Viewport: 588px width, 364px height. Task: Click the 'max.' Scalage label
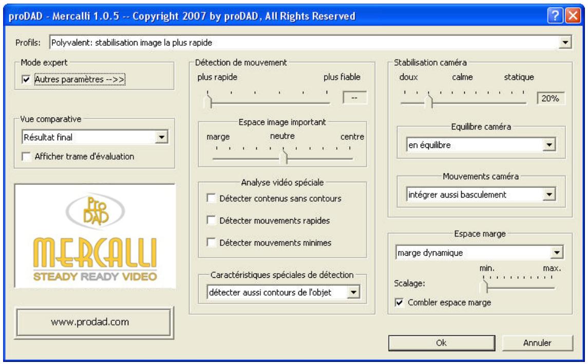(x=552, y=268)
